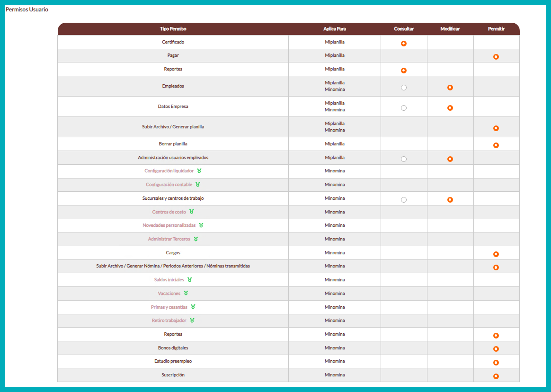Click green badge icon beside Configuración liquidador
551x392 pixels.
(x=199, y=171)
